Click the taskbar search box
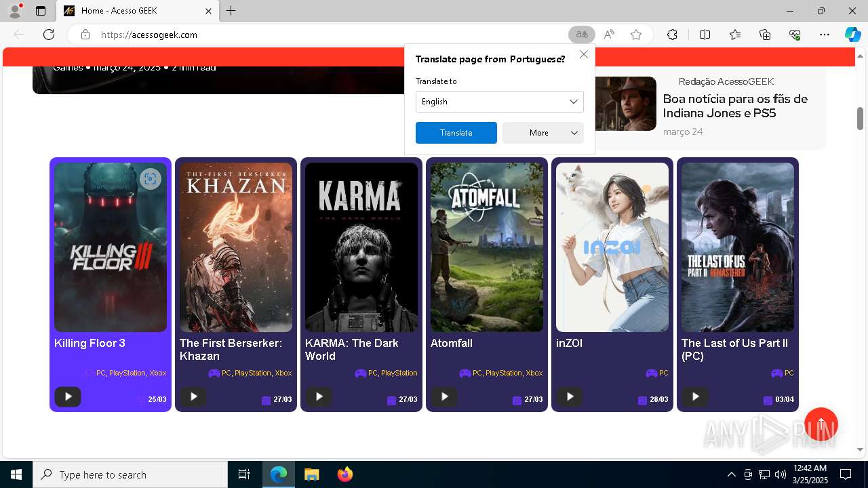The width and height of the screenshot is (868, 488). [x=130, y=474]
